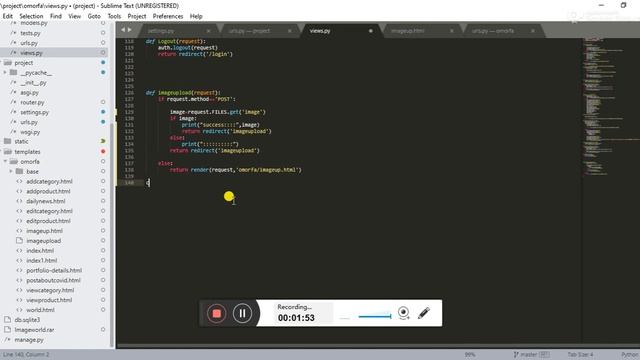Change Tab Size 4 setting

[x=580, y=354]
